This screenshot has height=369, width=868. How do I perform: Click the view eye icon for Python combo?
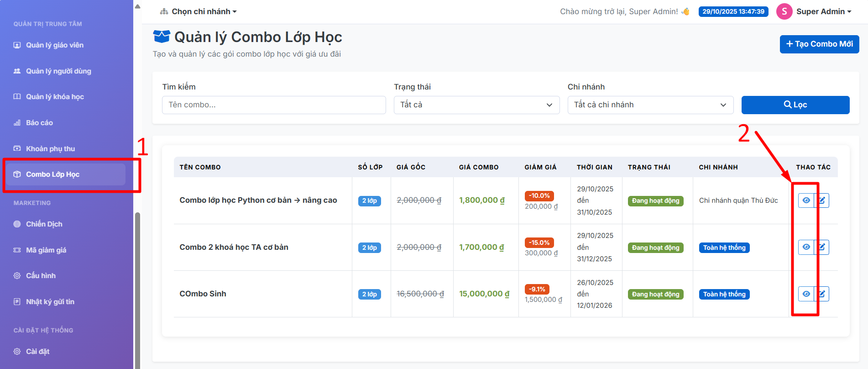tap(806, 200)
